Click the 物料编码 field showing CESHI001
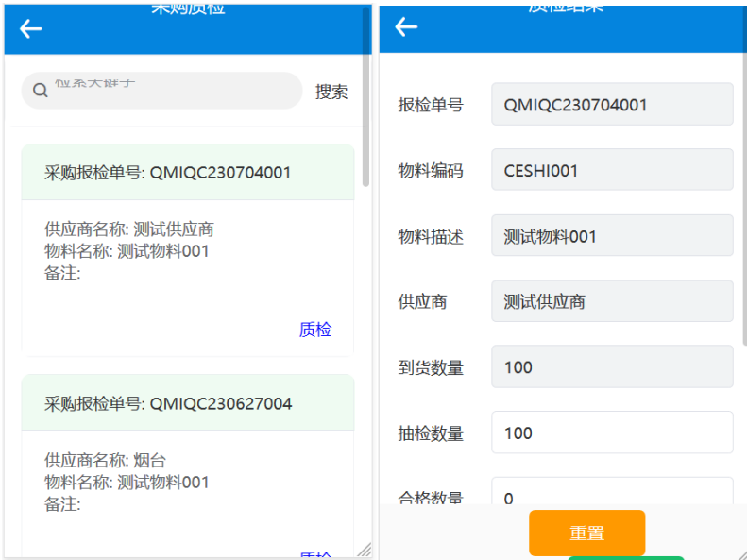The width and height of the screenshot is (747, 560). pos(611,171)
